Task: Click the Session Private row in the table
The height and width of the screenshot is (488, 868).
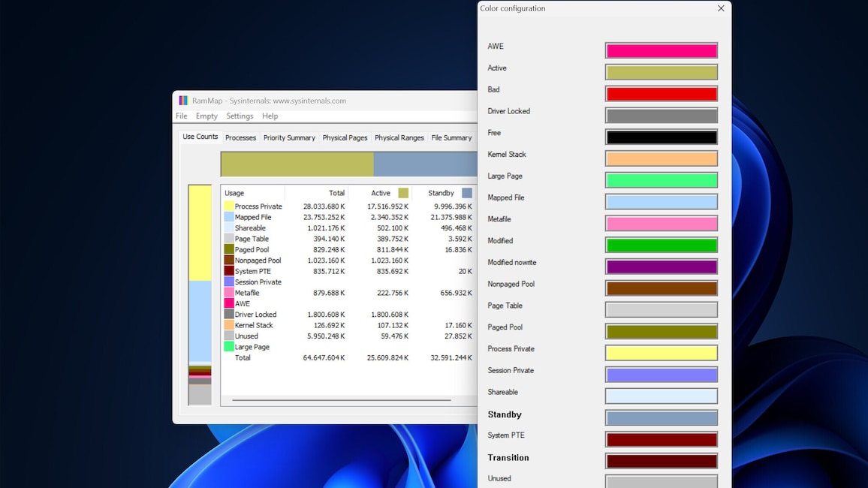Action: pos(348,282)
